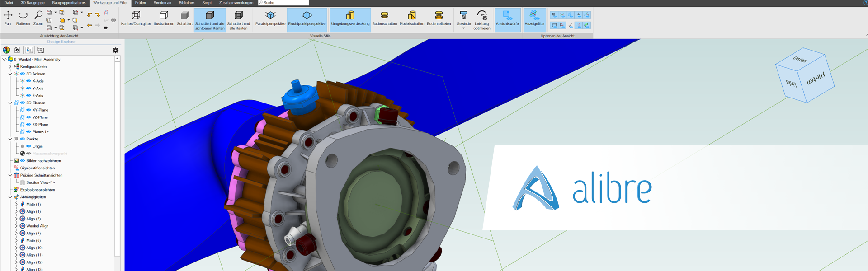Click the Zoom magnifier tool

tap(38, 18)
